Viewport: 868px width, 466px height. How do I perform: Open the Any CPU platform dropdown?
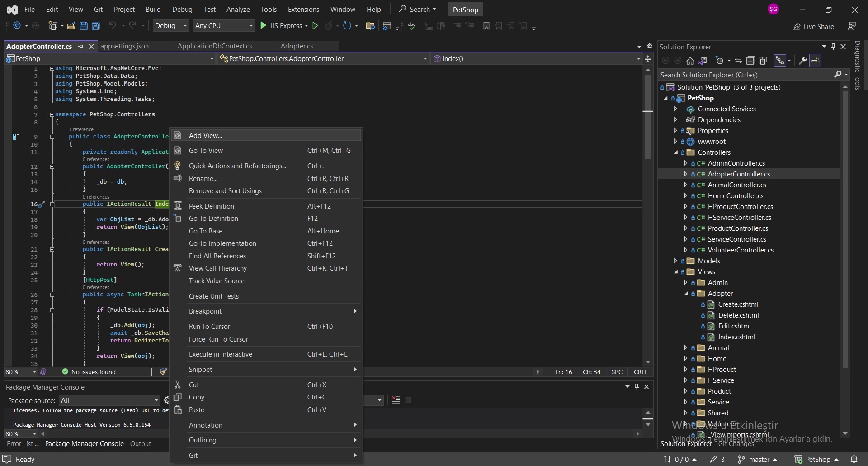tap(224, 26)
